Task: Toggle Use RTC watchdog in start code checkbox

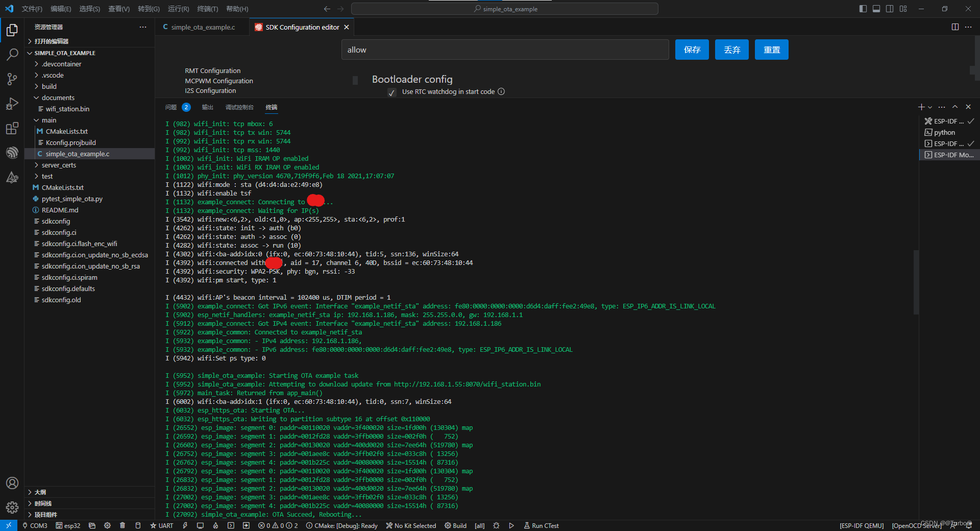Action: pyautogui.click(x=392, y=92)
